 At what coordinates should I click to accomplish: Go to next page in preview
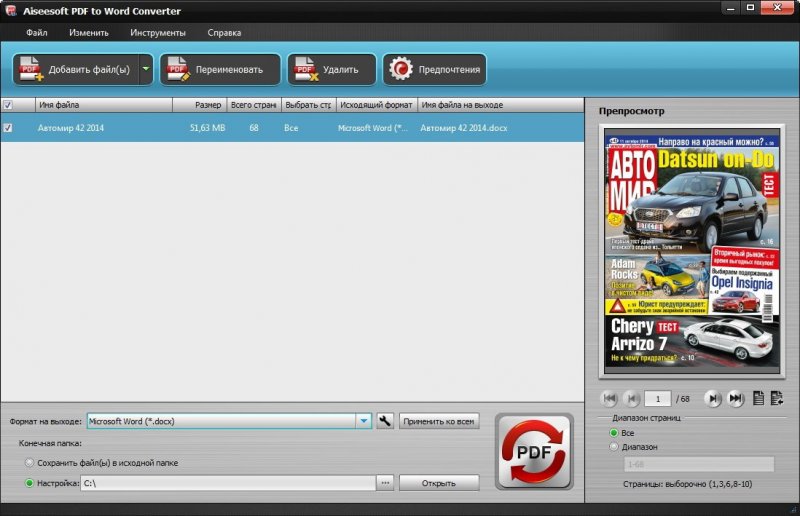(x=712, y=399)
